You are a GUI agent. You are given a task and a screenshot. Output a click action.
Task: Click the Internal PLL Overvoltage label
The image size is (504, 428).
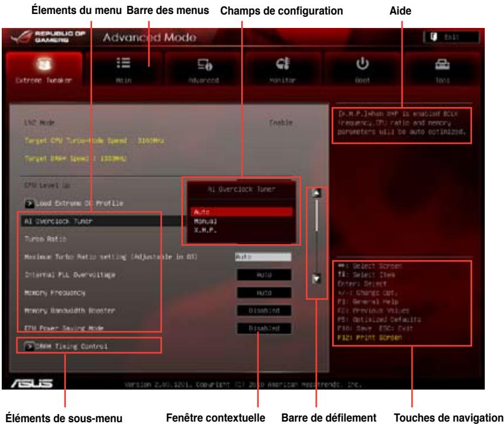(70, 275)
